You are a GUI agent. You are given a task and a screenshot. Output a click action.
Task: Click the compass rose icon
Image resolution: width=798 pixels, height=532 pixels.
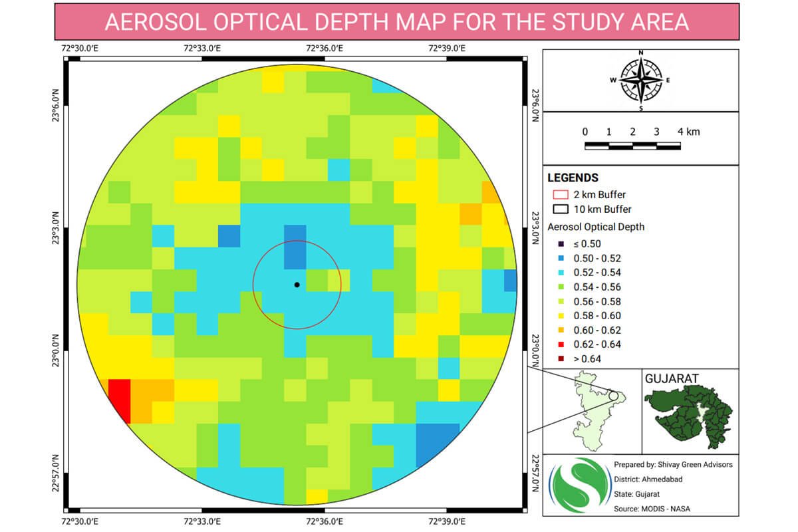(641, 80)
